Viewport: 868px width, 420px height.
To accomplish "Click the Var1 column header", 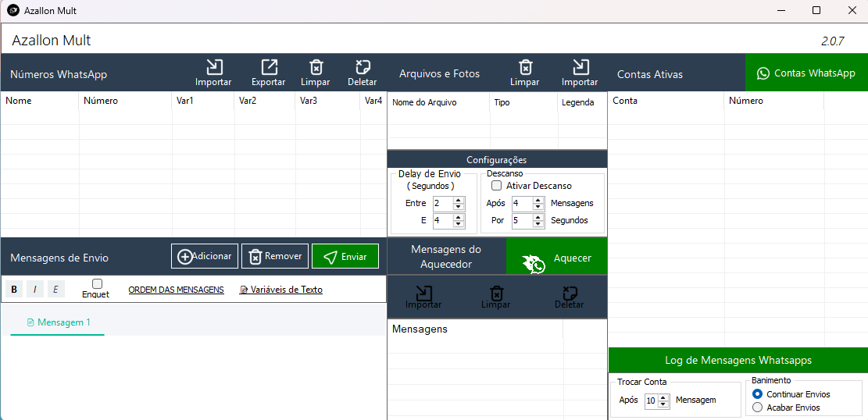I will 203,101.
